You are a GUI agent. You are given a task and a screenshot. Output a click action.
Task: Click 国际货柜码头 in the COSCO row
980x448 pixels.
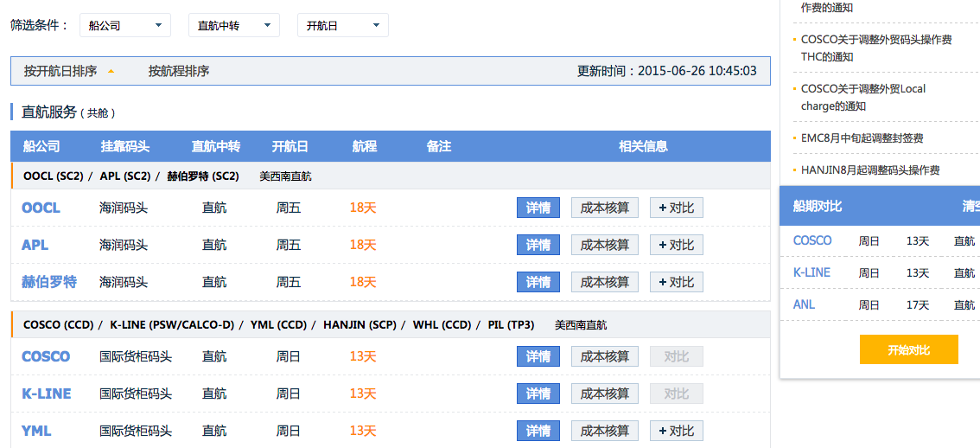pos(136,356)
